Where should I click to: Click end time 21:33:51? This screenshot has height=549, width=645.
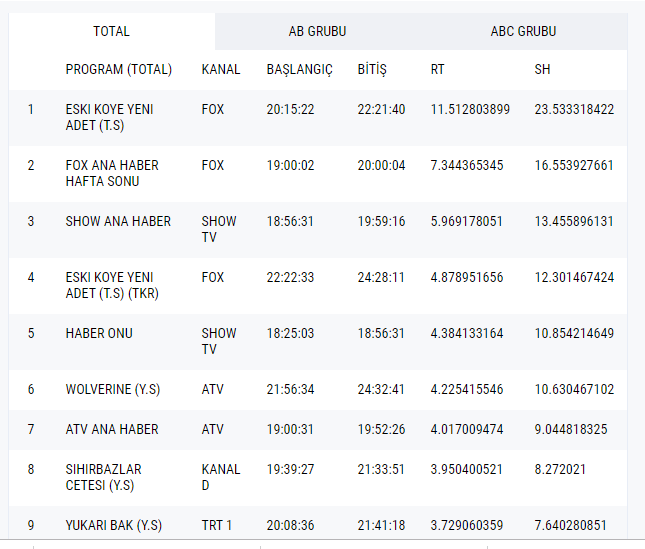click(381, 469)
